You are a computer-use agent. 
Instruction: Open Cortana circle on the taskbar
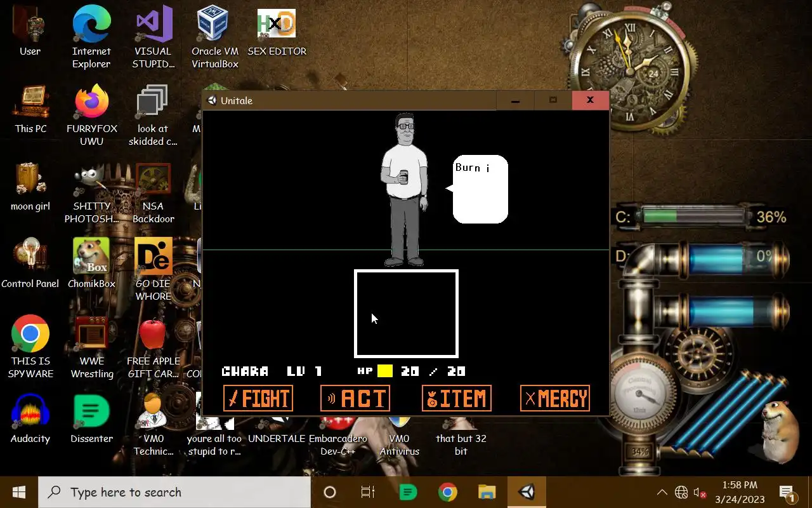(x=329, y=492)
